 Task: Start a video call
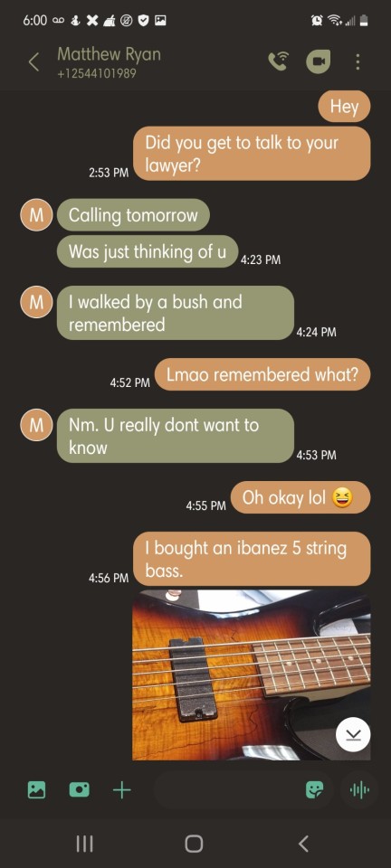point(318,62)
